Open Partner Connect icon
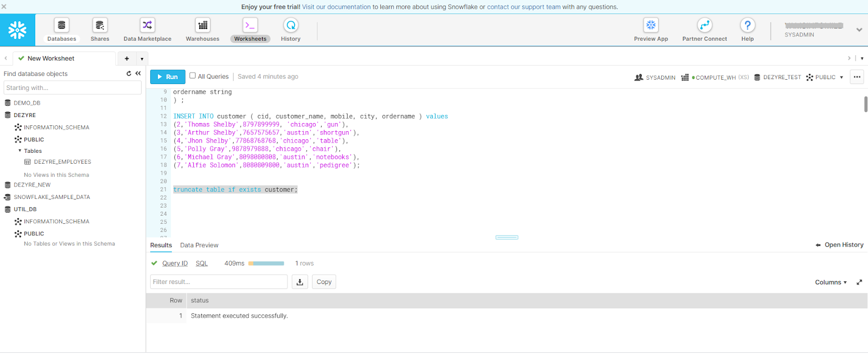The width and height of the screenshot is (868, 355). click(704, 25)
